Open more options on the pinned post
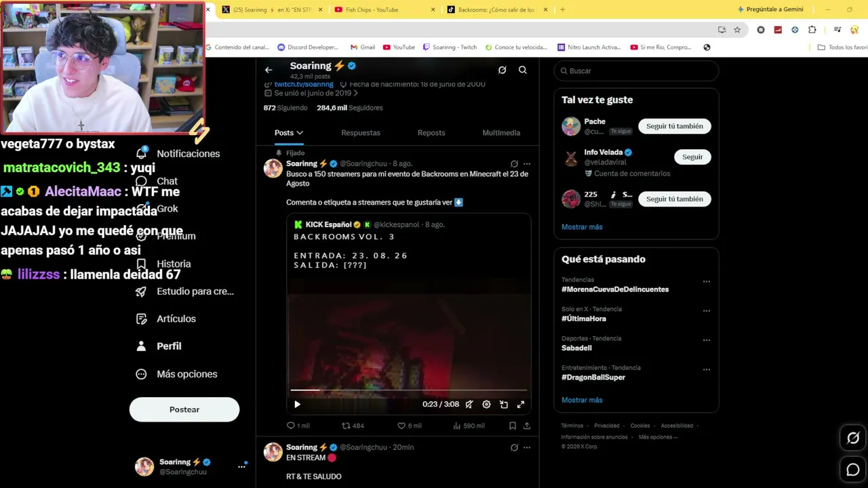The height and width of the screenshot is (488, 868). coord(527,163)
